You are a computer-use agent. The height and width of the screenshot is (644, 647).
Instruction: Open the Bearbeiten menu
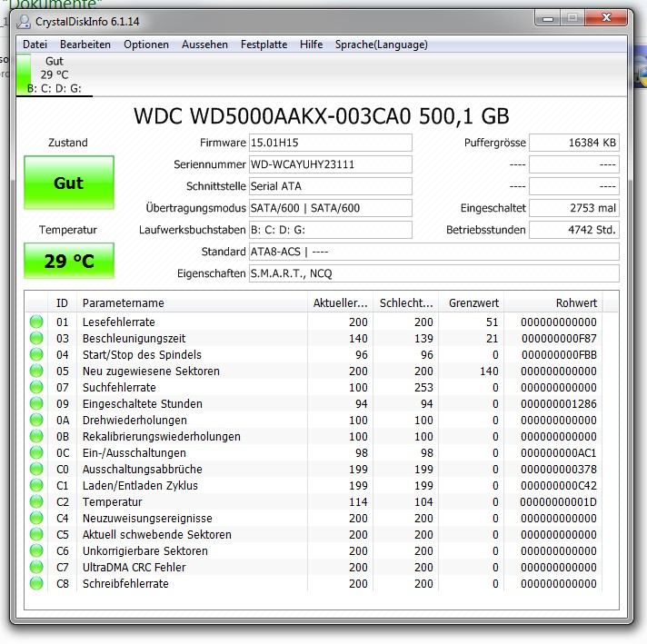[85, 45]
